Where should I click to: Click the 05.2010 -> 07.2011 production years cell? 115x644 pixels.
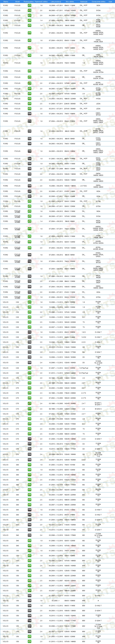[x=56, y=109]
